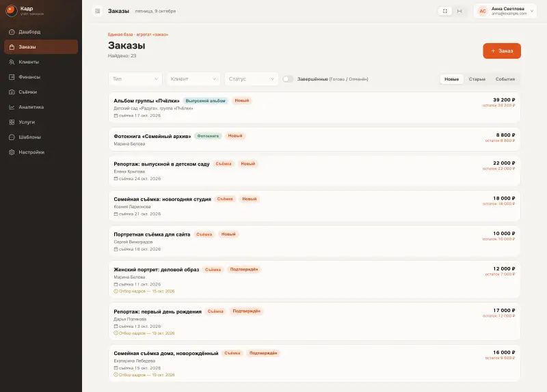547x392 pixels.
Task: Toggle the Завершённые switch
Action: pos(288,79)
